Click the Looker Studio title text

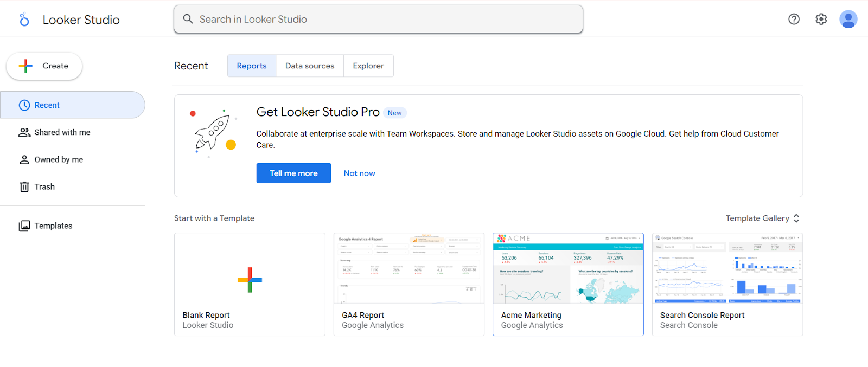(x=81, y=20)
